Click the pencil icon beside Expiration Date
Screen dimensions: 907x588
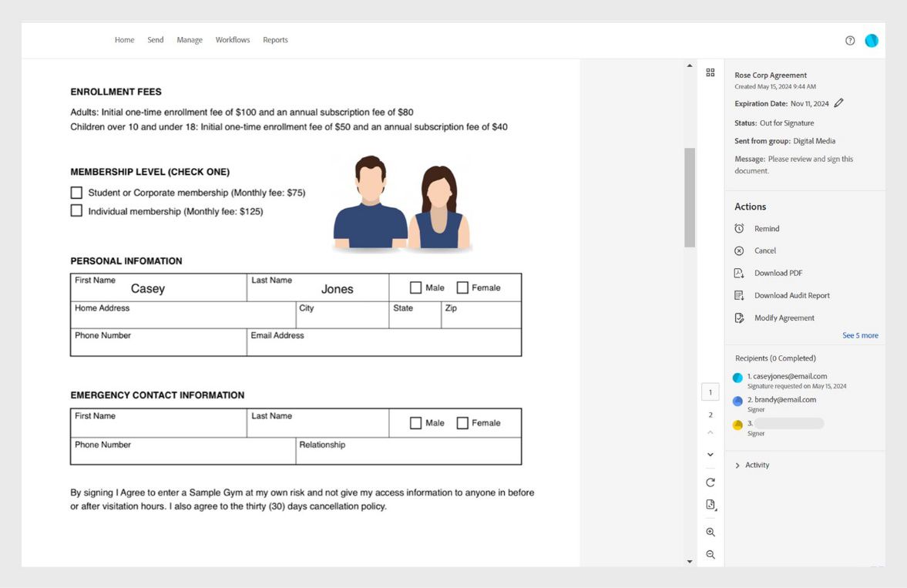coord(839,103)
